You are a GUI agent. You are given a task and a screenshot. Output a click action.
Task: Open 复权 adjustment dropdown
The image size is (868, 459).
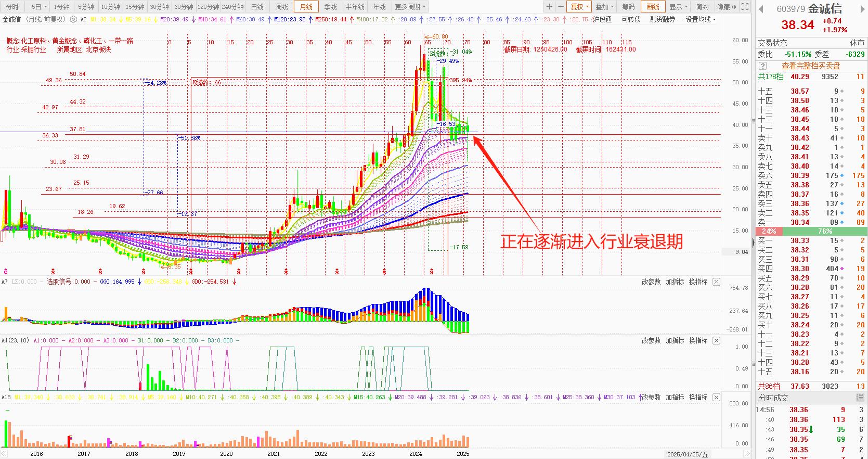[579, 7]
